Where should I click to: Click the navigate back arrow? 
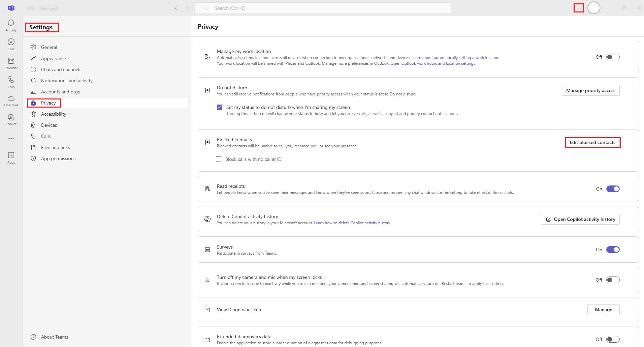pos(176,8)
